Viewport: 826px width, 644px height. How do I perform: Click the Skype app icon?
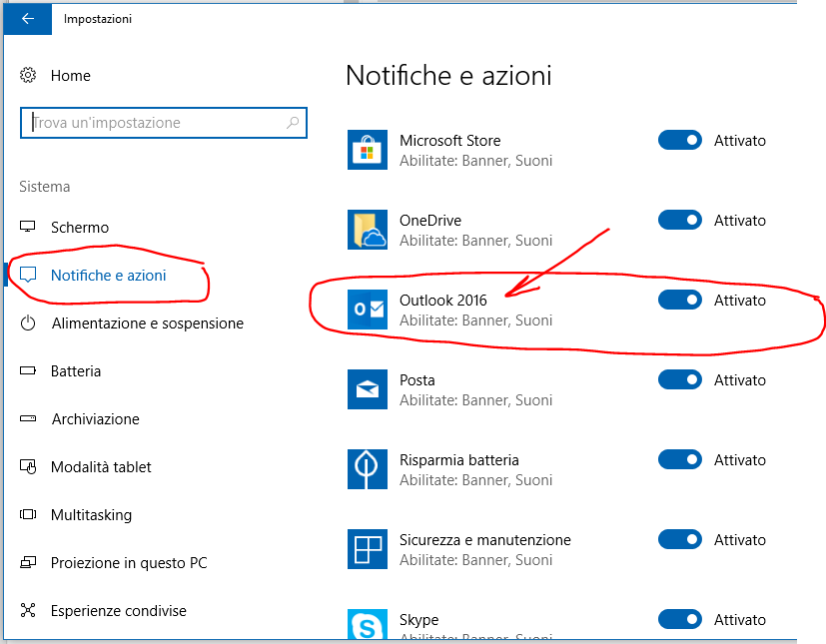pyautogui.click(x=367, y=625)
